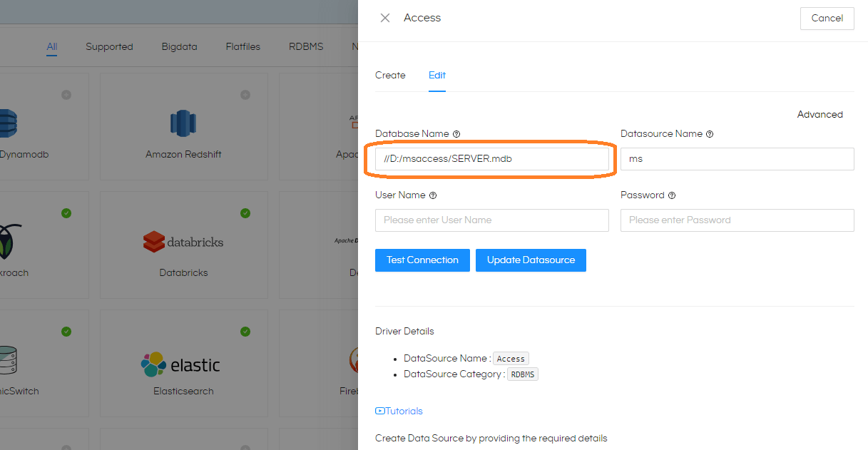The image size is (868, 450).
Task: Click the Elasticsearch card label
Action: [183, 392]
